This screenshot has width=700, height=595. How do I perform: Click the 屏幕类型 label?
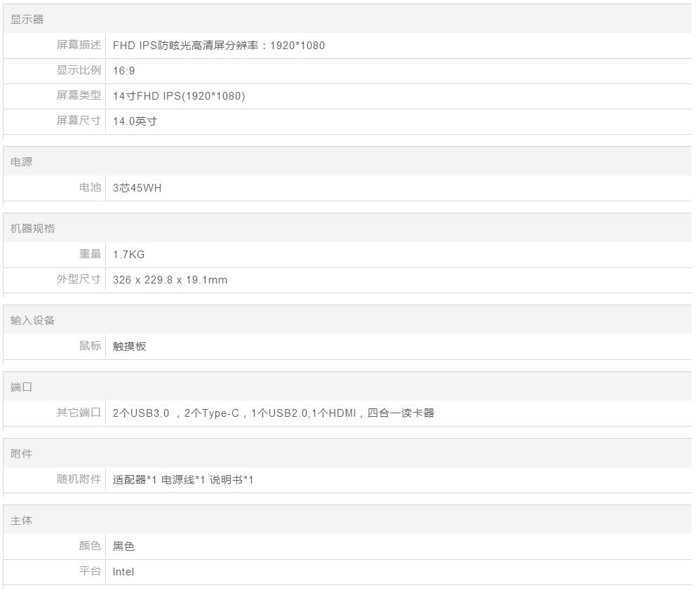pos(79,95)
